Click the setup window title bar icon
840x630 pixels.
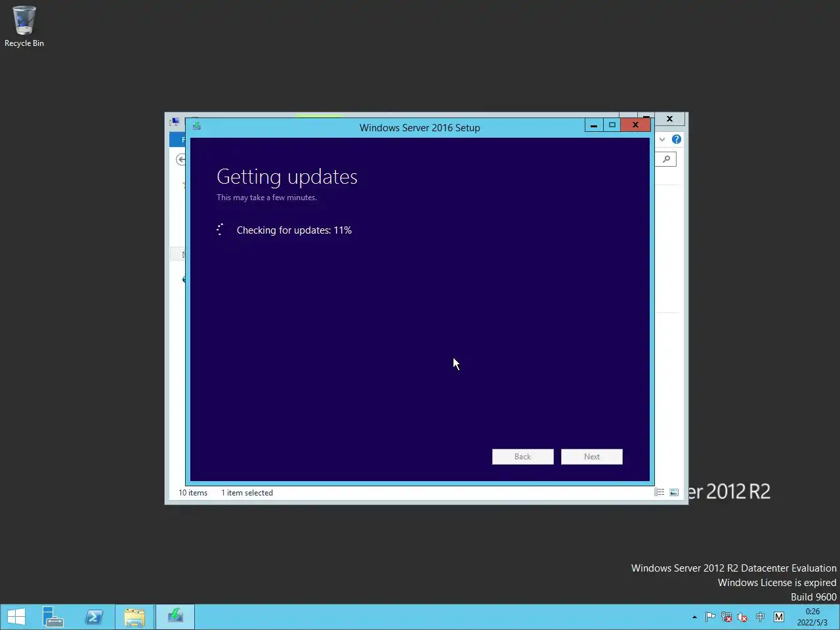click(197, 126)
